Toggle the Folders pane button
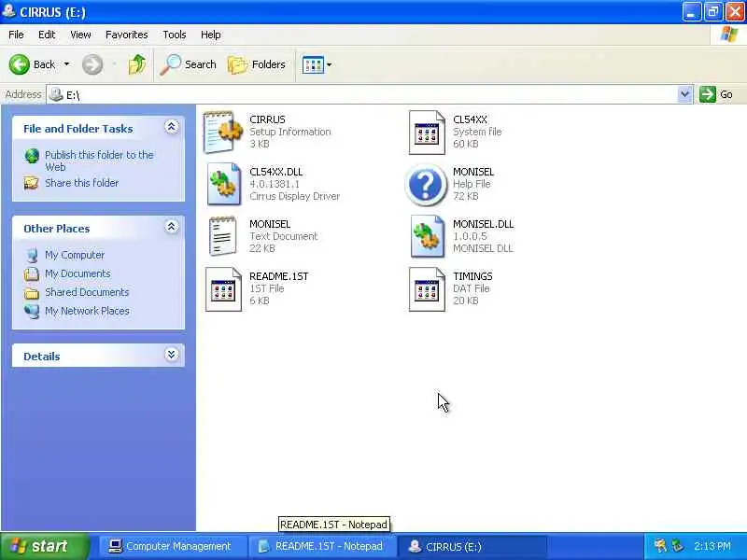747x560 pixels. coord(257,64)
